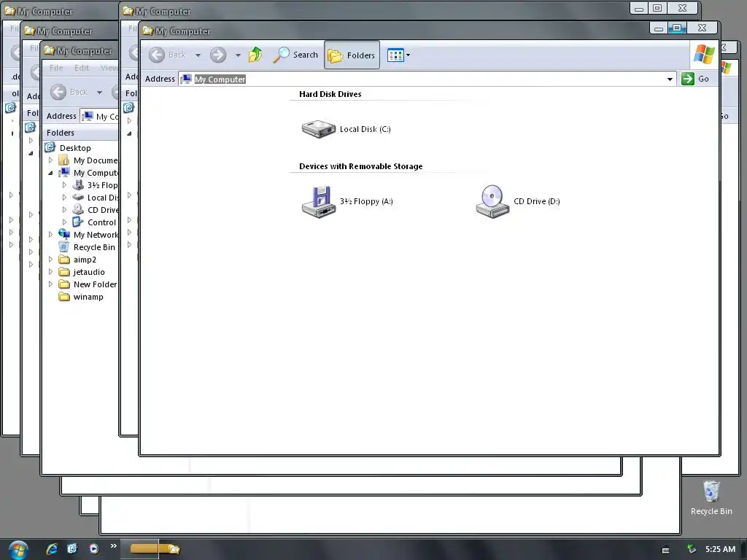Expand the quick launch overflow chevron
Viewport: 747px width, 560px height.
click(x=113, y=545)
